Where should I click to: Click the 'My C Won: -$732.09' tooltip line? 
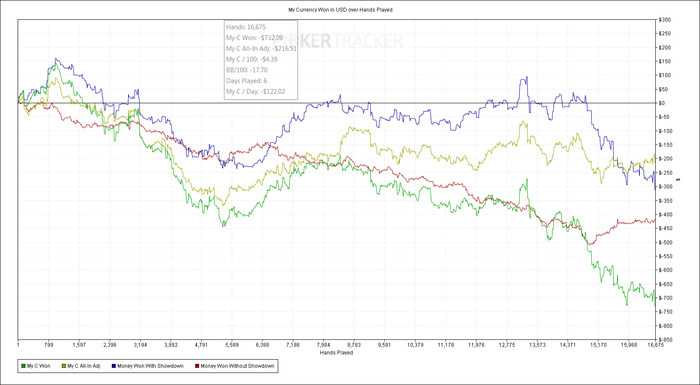254,38
